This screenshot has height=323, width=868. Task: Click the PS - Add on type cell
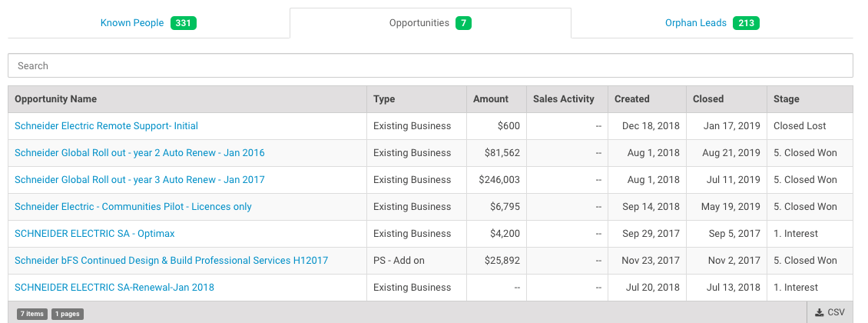(417, 261)
